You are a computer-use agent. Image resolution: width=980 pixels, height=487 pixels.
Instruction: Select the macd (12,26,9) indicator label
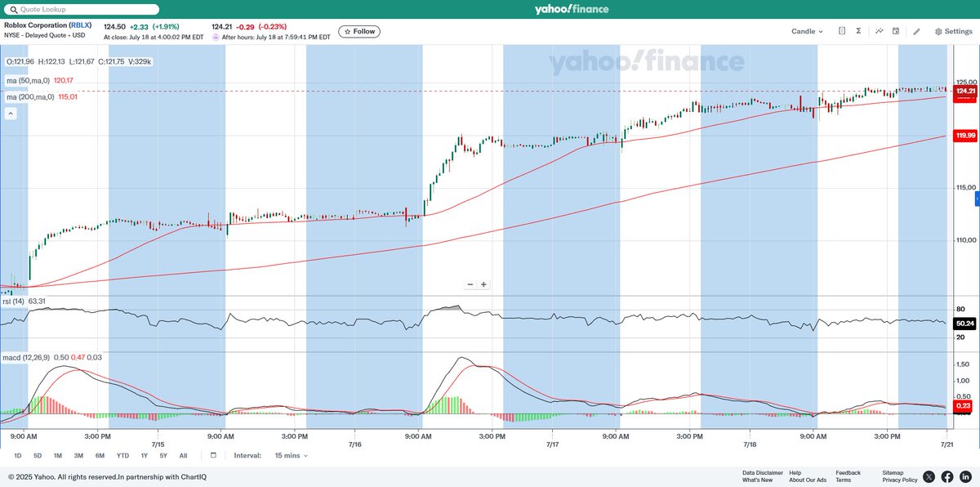click(x=26, y=357)
